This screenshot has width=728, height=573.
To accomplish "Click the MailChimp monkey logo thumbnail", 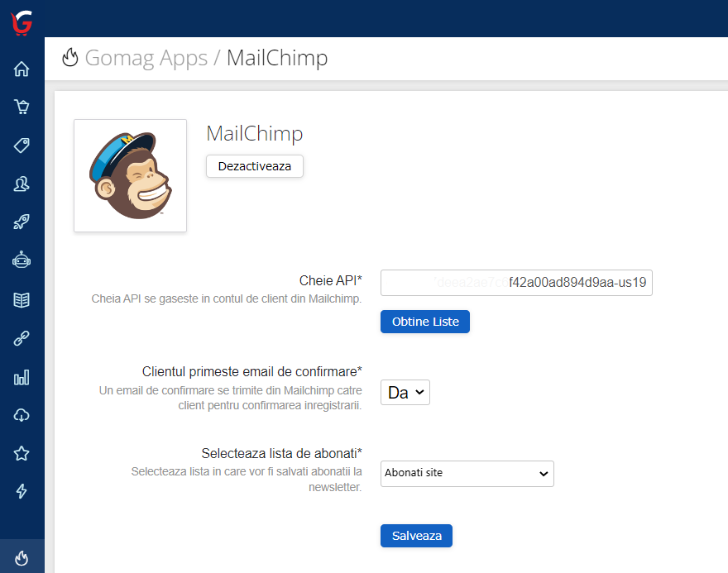I will point(130,175).
